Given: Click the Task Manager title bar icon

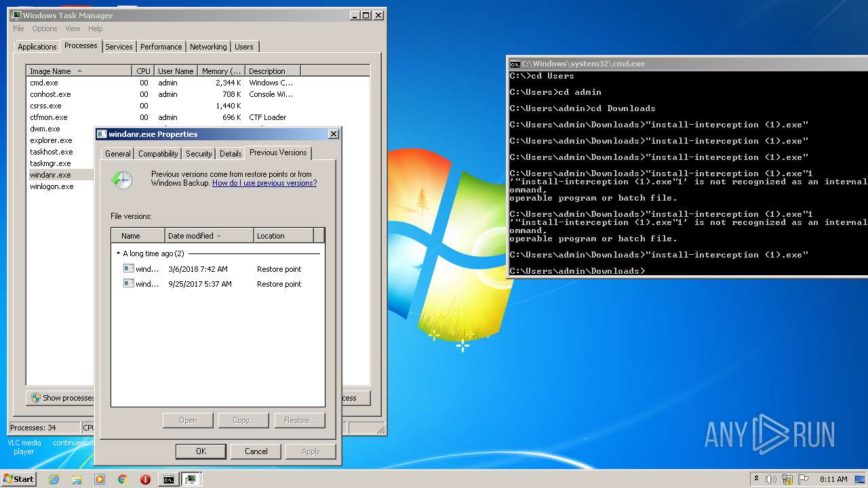Looking at the screenshot, I should (x=16, y=15).
